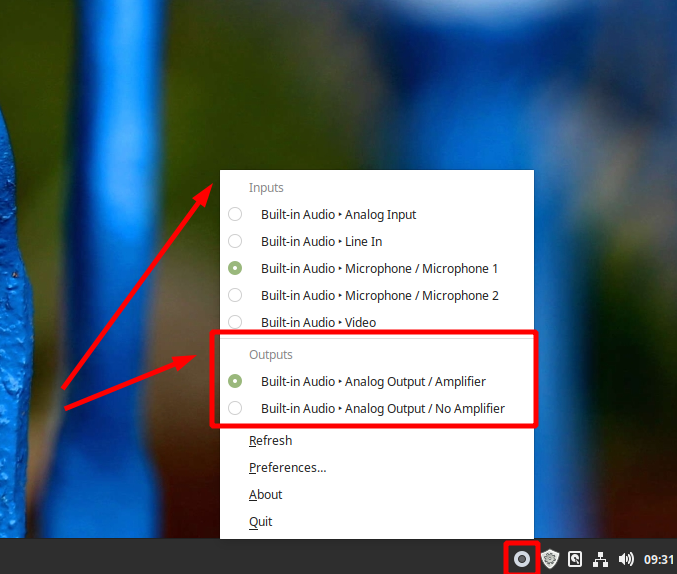The height and width of the screenshot is (574, 677).
Task: Select Built-in Audio Line In input
Action: click(x=376, y=241)
